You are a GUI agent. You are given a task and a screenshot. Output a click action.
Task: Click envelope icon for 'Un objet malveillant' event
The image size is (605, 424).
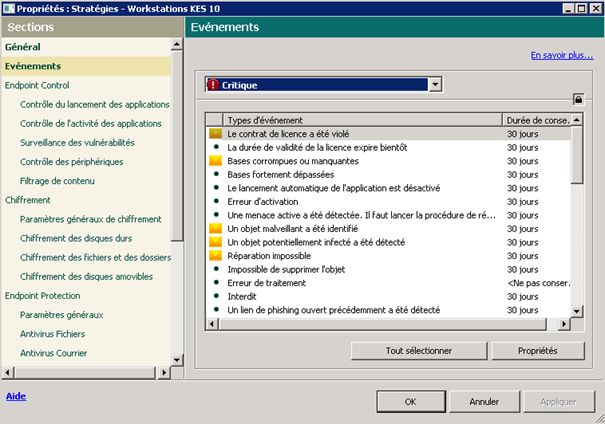click(x=214, y=229)
